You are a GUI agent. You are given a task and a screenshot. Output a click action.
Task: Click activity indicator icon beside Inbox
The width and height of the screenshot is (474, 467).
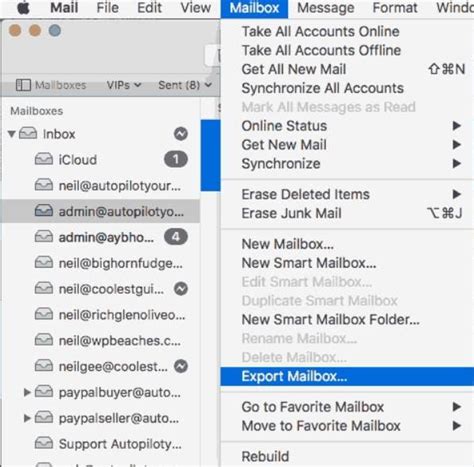click(181, 134)
